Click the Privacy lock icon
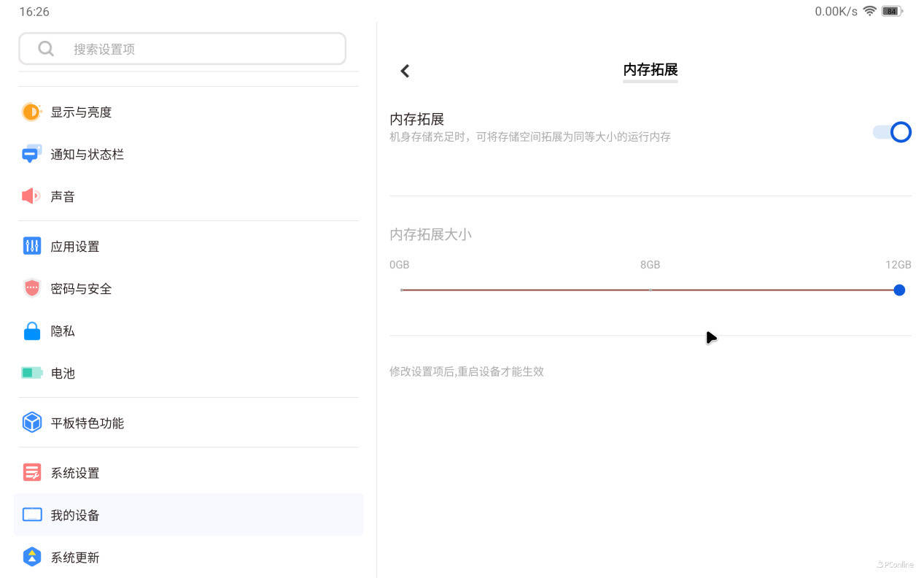Screen dimensions: 924x578 click(31, 331)
